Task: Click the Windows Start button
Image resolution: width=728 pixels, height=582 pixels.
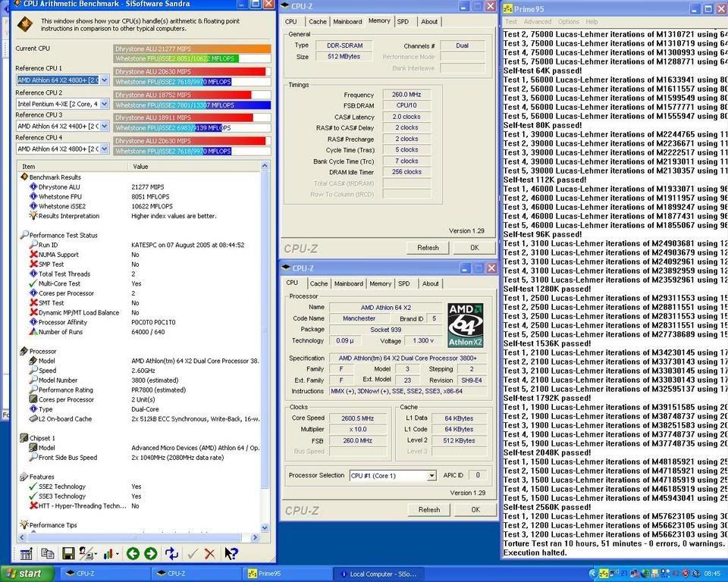Action: tap(27, 574)
